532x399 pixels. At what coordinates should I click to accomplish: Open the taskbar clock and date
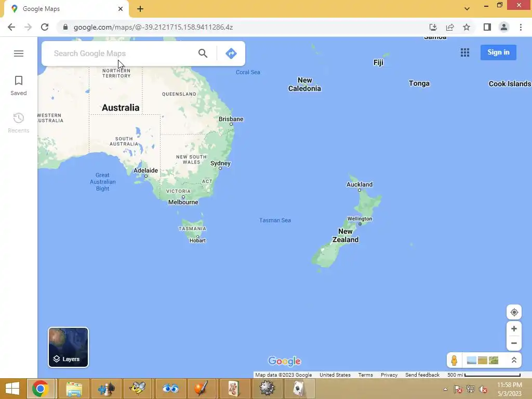click(x=509, y=389)
